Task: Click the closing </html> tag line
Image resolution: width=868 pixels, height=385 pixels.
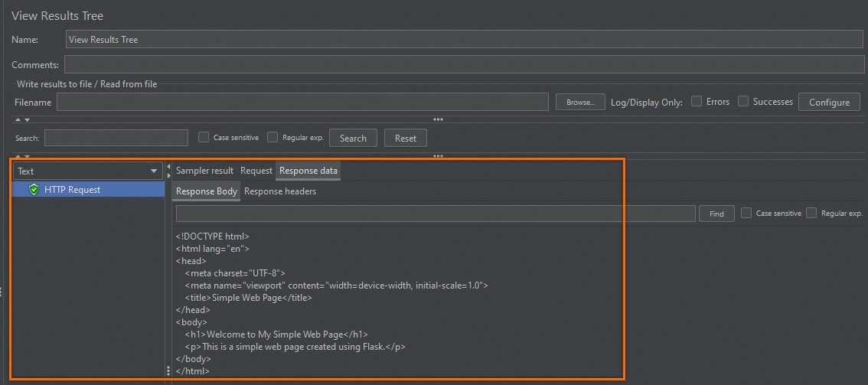Action: tap(193, 371)
